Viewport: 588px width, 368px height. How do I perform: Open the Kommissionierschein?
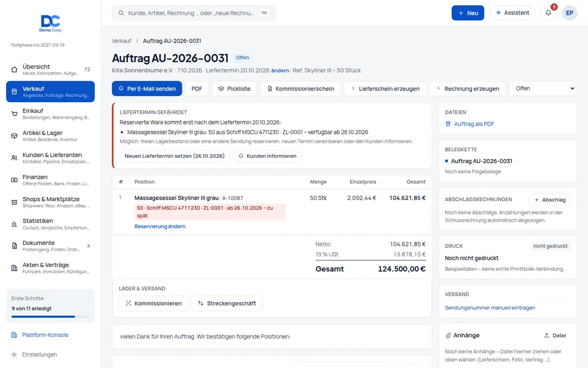pos(300,89)
